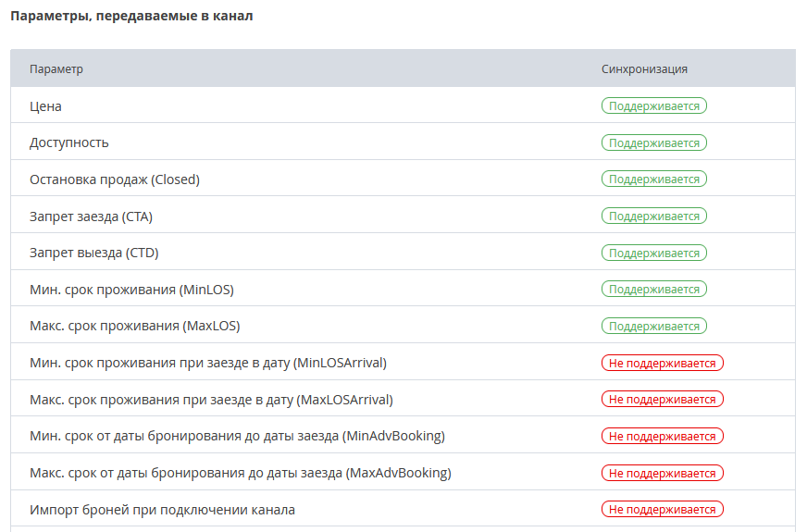Select the Остановка продаж (Closed) badge
The height and width of the screenshot is (532, 807).
point(653,179)
